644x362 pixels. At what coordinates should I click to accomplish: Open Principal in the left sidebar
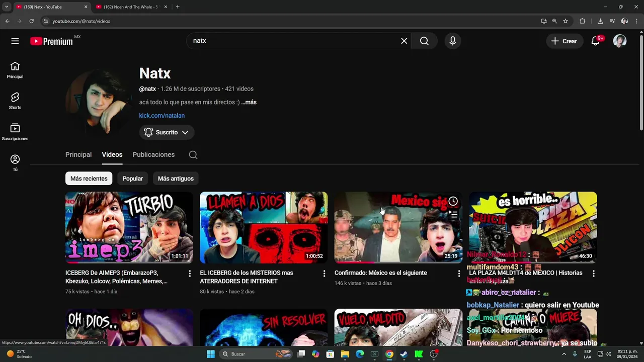tap(15, 70)
